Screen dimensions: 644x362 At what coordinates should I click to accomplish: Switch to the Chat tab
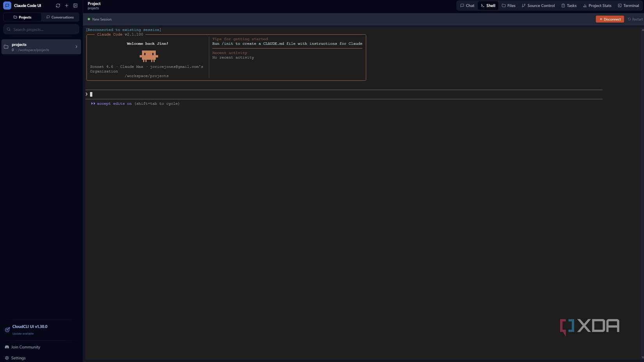coord(467,5)
